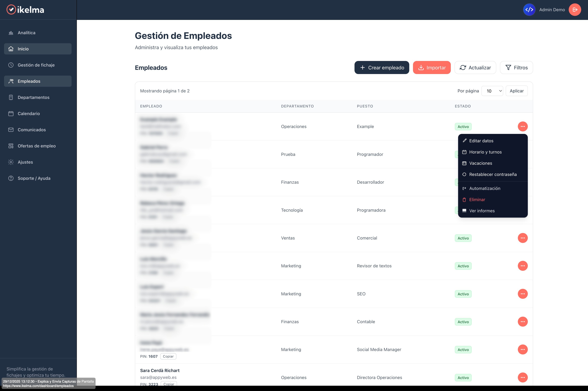Click the logout icon next to Admin Demo
This screenshot has height=391, width=588.
point(574,9)
